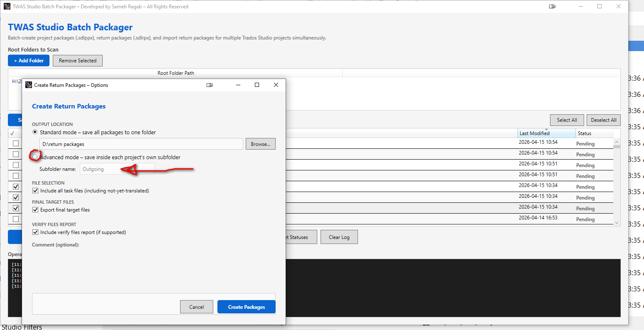Click the project list scrollbar down arrow
The height and width of the screenshot is (330, 644).
617,223
